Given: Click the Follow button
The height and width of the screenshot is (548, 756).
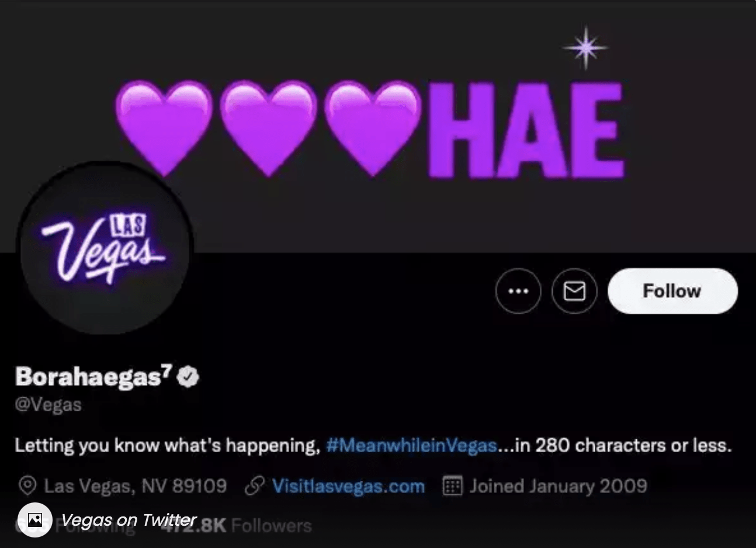Looking at the screenshot, I should (672, 291).
